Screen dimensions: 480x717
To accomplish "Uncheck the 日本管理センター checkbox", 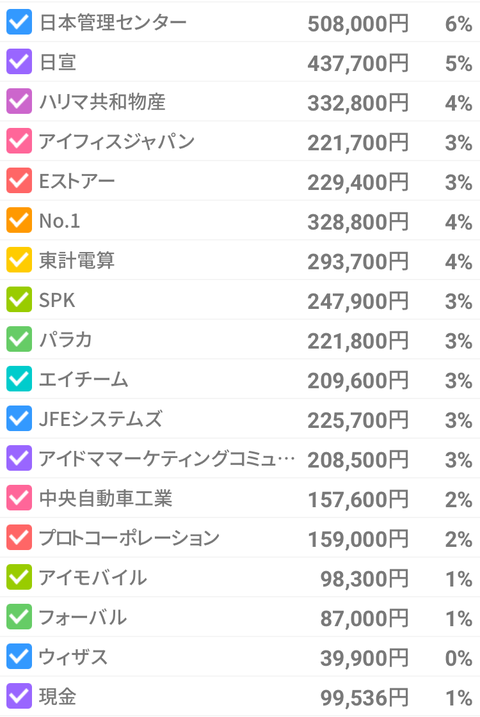I will point(19,22).
